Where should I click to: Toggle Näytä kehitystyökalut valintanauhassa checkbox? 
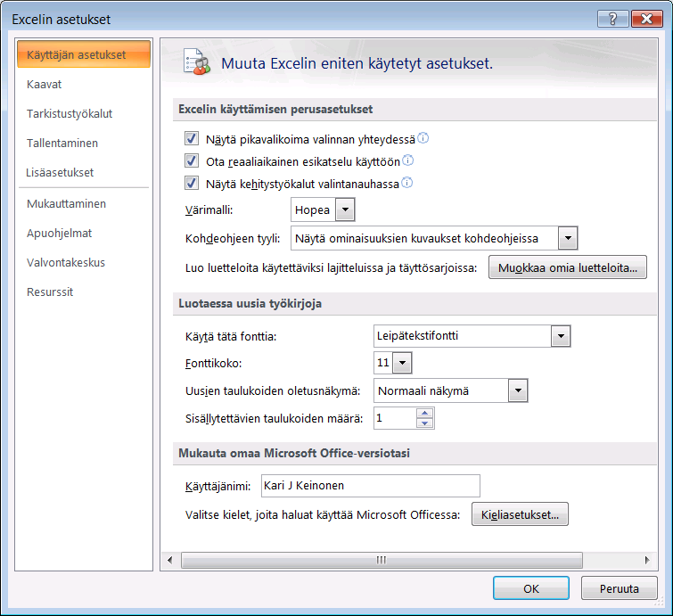click(x=192, y=184)
